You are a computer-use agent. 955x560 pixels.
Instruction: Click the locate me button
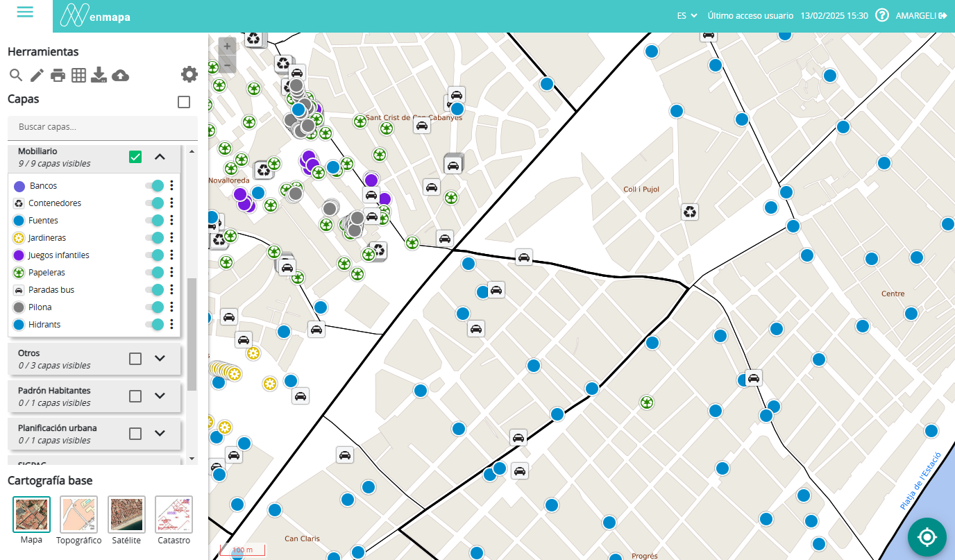[x=927, y=537]
